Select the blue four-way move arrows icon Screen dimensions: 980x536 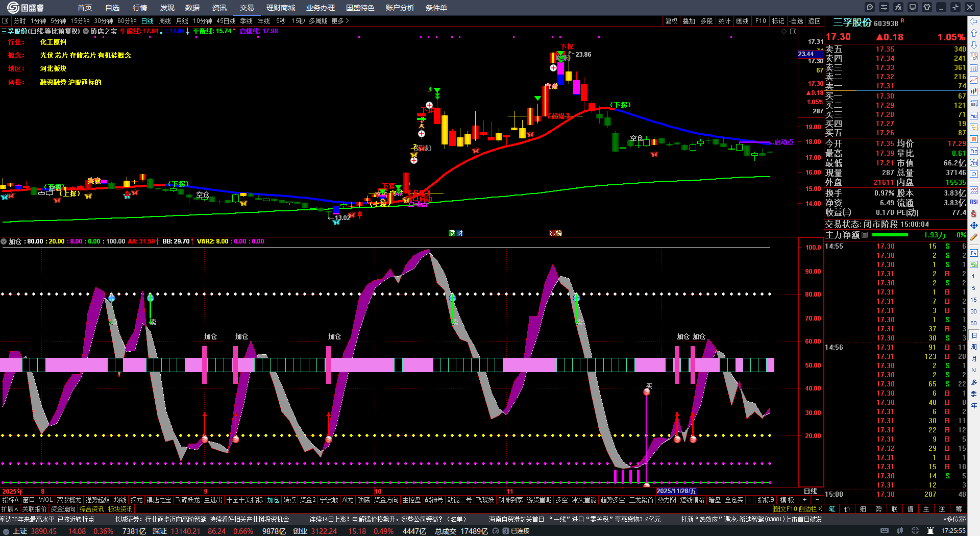(x=974, y=225)
